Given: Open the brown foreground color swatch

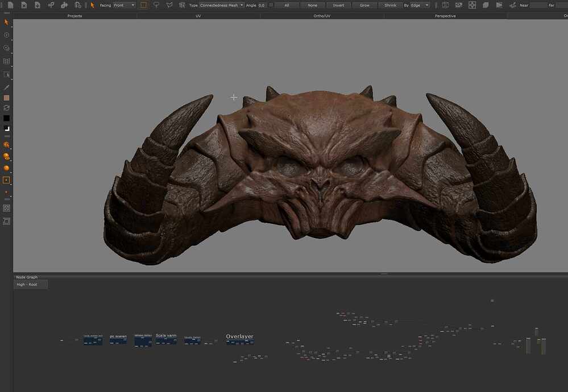Looking at the screenshot, I should [6, 98].
